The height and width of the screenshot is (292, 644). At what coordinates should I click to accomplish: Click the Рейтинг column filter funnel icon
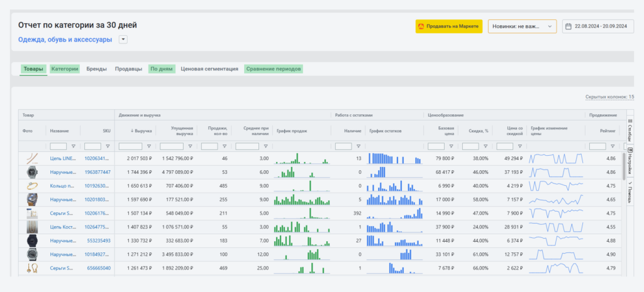[612, 146]
